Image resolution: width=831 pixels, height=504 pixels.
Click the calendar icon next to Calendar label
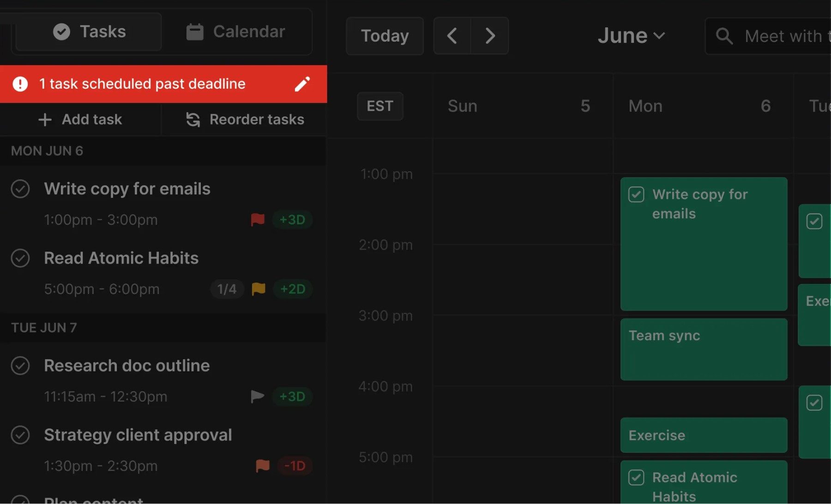pos(195,31)
